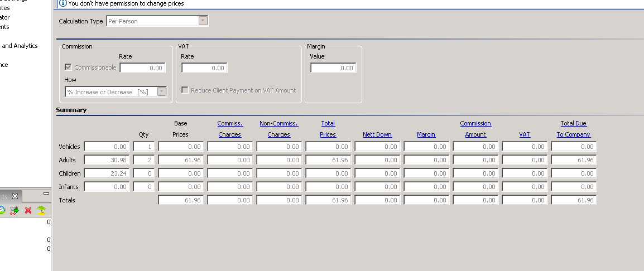Viewport: 644px width, 271px height.
Task: Click the Infants unit price field
Action: pyautogui.click(x=107, y=187)
